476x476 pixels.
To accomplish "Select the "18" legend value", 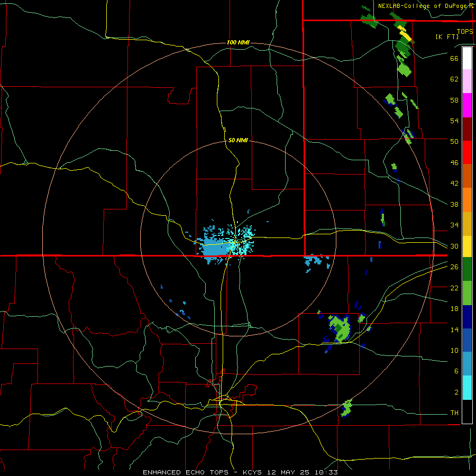I will [x=454, y=309].
